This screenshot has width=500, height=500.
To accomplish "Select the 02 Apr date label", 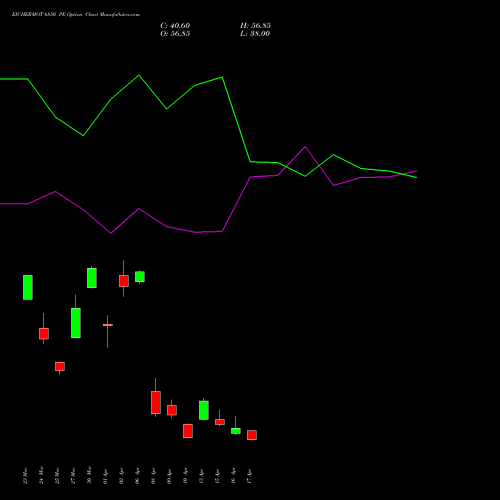I will [x=121, y=476].
